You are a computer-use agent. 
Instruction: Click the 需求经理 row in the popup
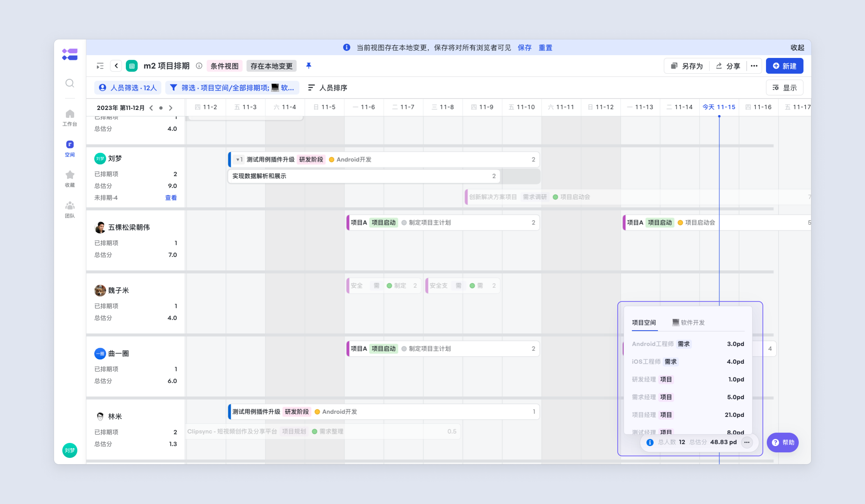tap(688, 397)
